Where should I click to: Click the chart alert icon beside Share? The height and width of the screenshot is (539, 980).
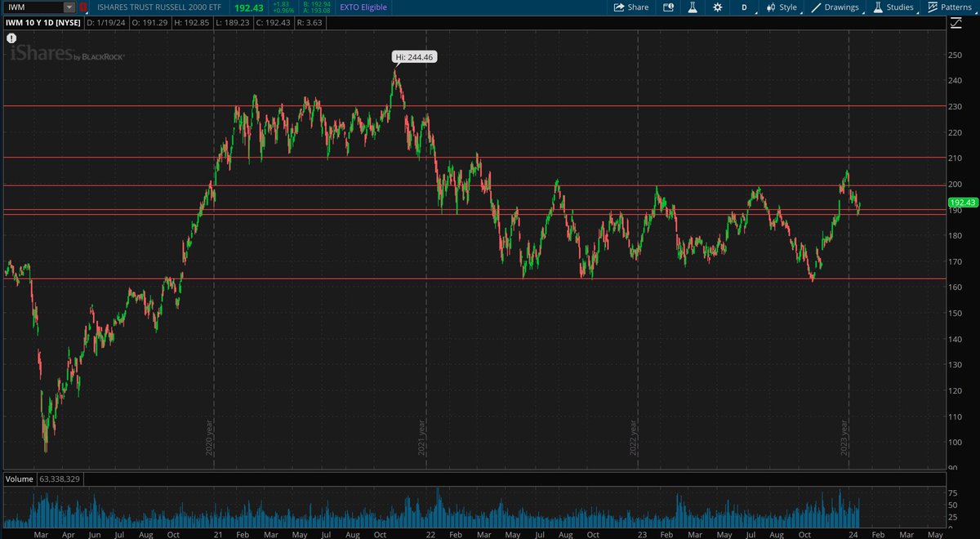click(x=669, y=7)
